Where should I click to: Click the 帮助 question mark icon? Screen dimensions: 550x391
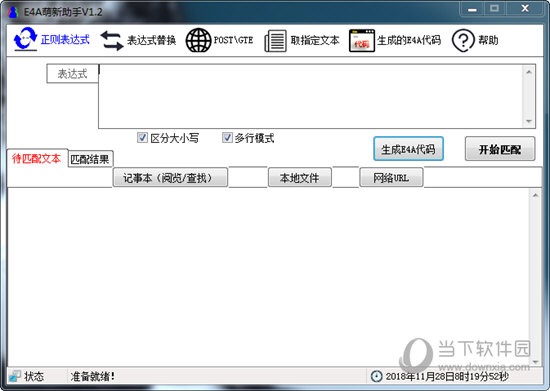pos(463,40)
